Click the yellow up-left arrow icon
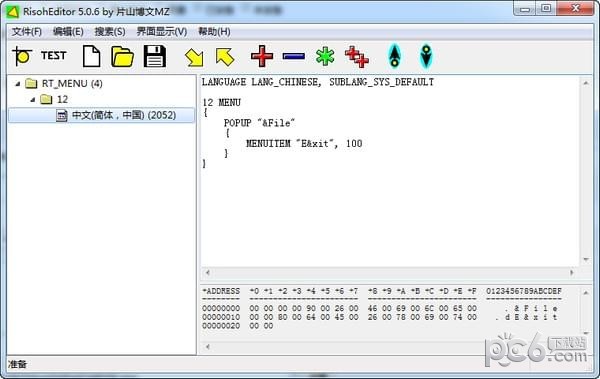The height and width of the screenshot is (379, 600). 225,57
